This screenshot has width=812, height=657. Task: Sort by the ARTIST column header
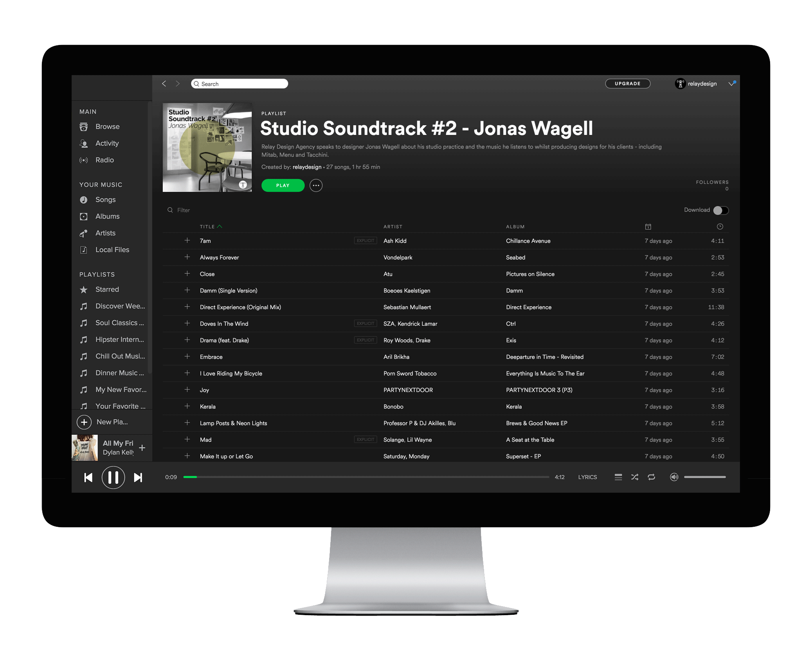click(392, 227)
